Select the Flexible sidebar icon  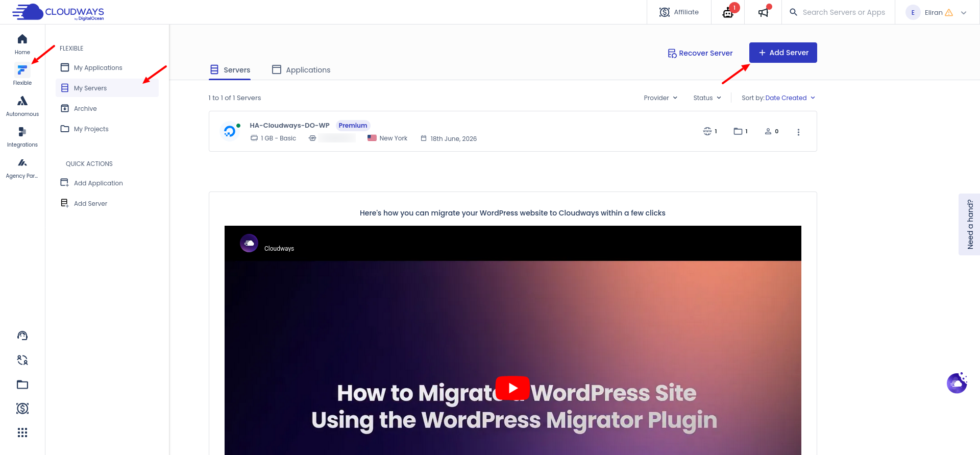coord(22,70)
